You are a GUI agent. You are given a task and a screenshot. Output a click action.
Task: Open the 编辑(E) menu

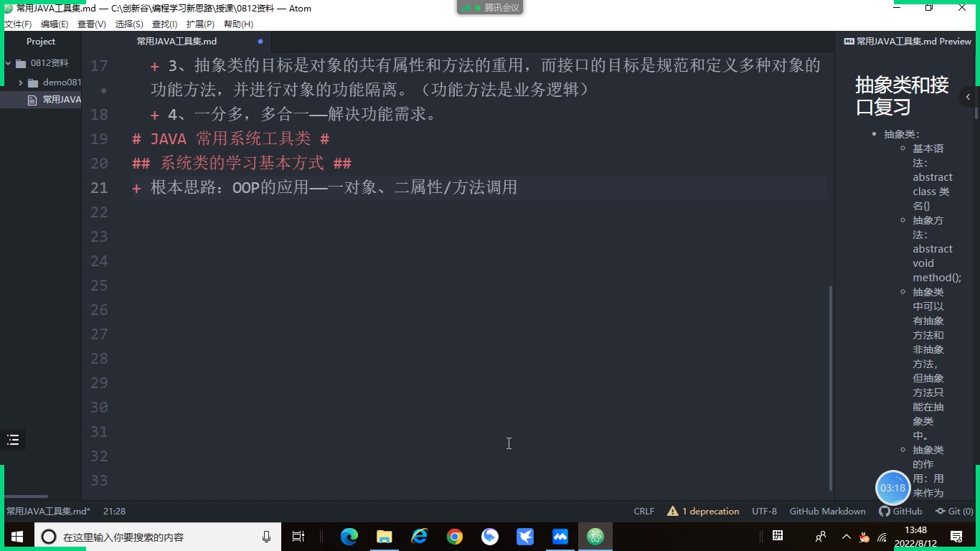click(x=55, y=24)
